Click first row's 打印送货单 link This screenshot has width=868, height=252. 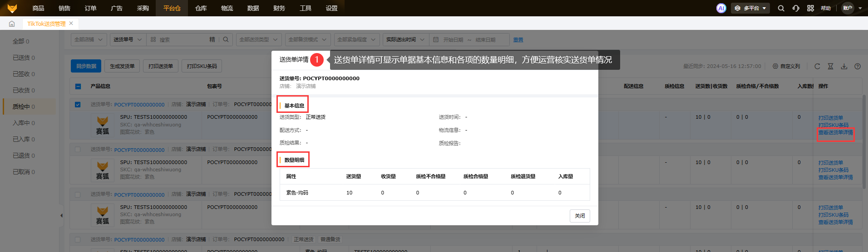[x=830, y=118]
